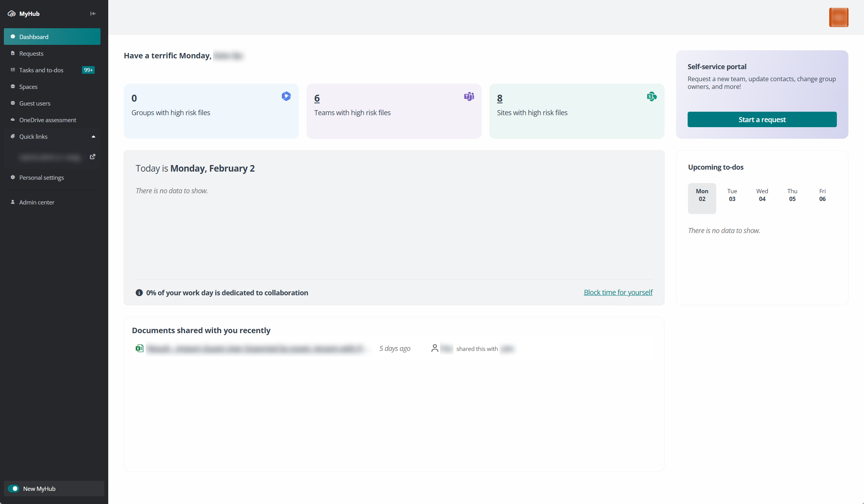Click the collaboration info icon

coord(139,293)
